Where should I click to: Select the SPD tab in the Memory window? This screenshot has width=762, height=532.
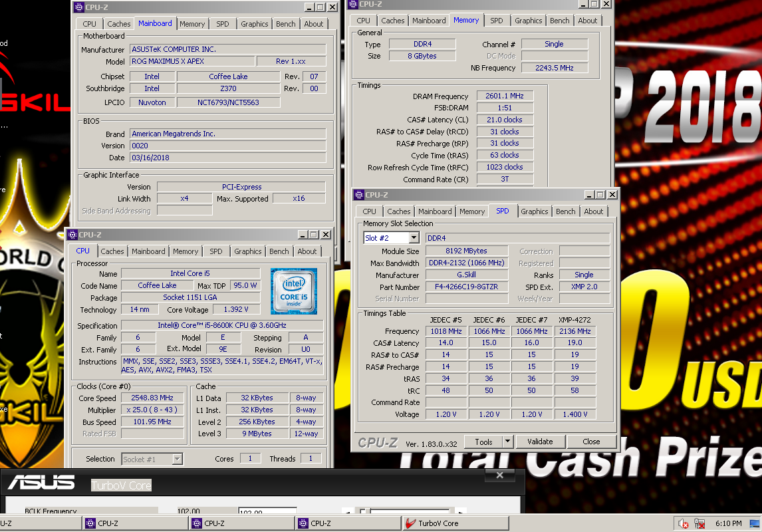coord(496,21)
